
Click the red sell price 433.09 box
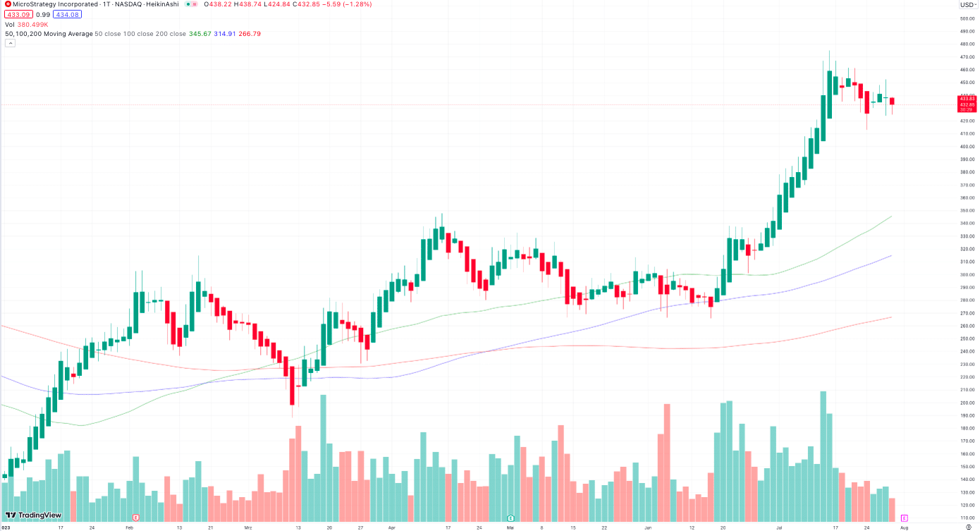(x=18, y=14)
